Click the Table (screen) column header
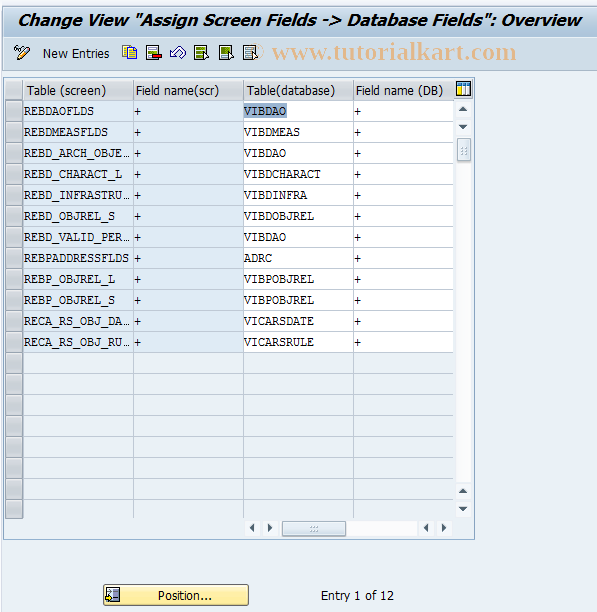The image size is (597, 612). (x=78, y=91)
